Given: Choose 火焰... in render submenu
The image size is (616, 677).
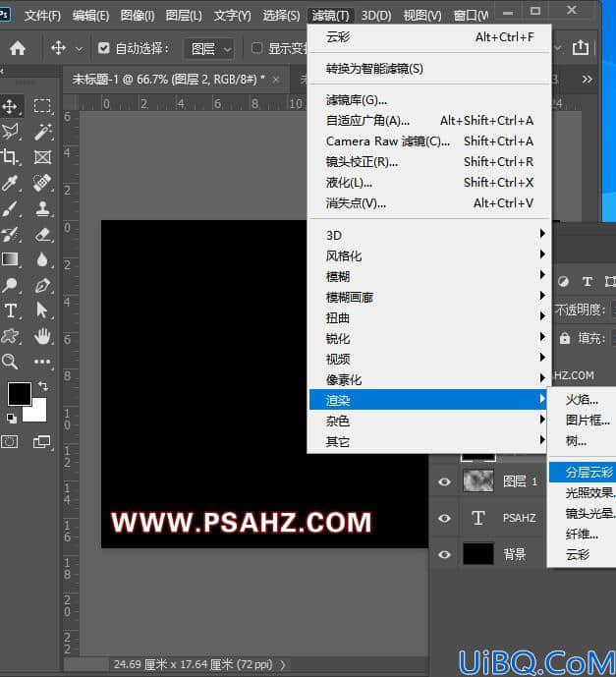Looking at the screenshot, I should 583,400.
